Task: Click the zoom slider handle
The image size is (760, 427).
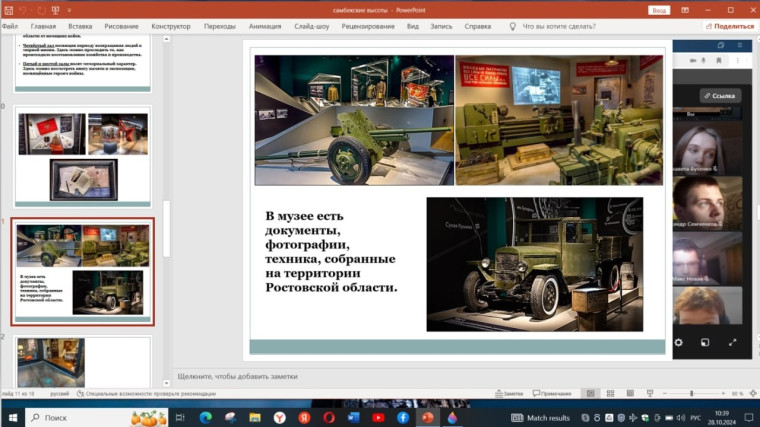Action: pyautogui.click(x=692, y=394)
